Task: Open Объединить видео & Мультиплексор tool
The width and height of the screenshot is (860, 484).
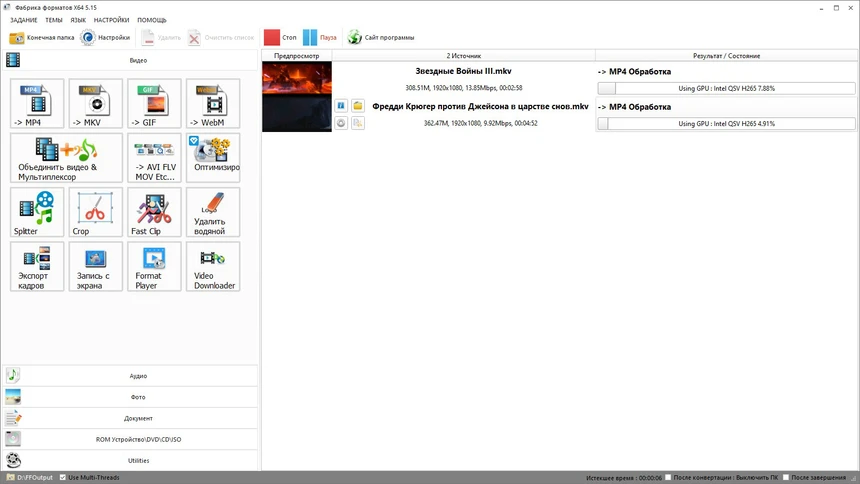Action: coord(66,157)
